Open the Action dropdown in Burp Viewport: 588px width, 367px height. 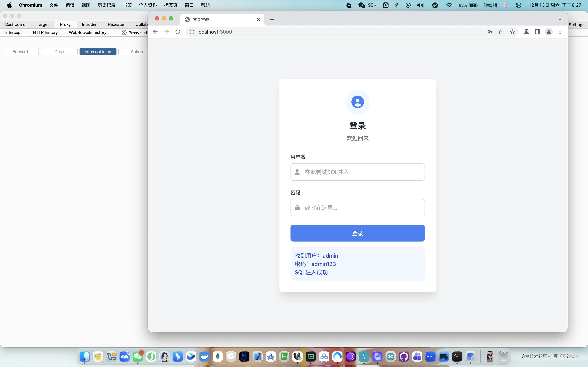pyautogui.click(x=137, y=51)
